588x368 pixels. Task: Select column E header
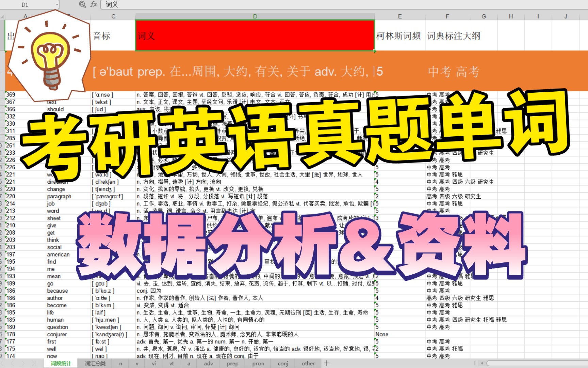pos(400,16)
